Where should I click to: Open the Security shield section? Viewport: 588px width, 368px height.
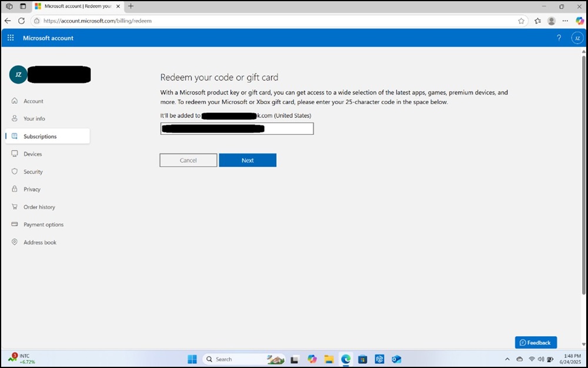point(34,171)
